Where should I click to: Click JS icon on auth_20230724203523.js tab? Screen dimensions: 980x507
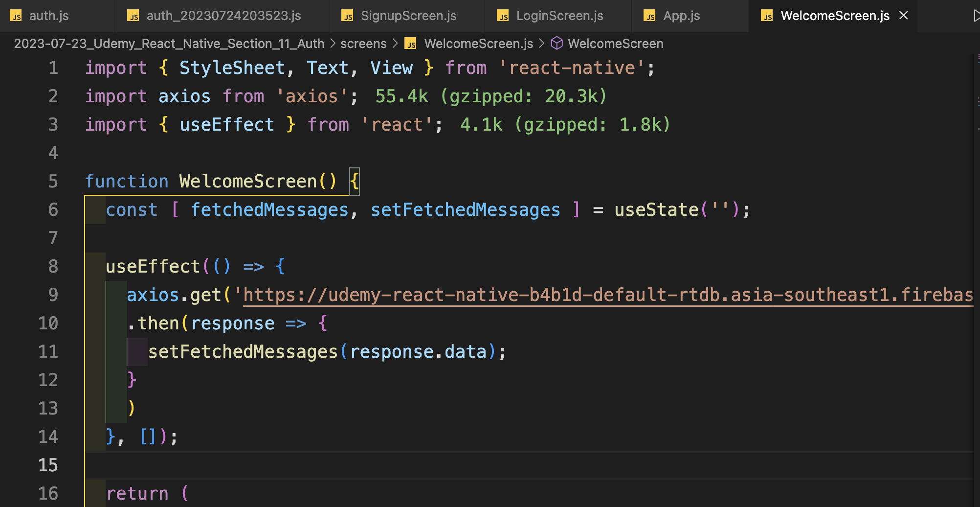pyautogui.click(x=134, y=16)
